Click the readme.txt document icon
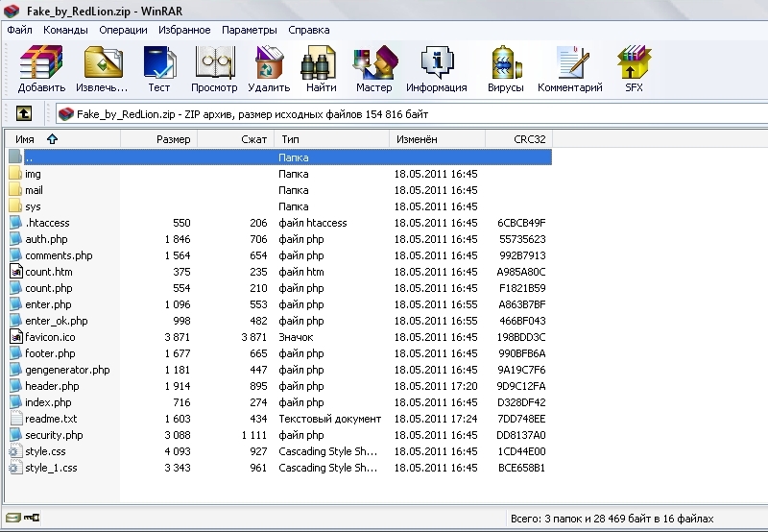Image resolution: width=768 pixels, height=532 pixels. [16, 419]
